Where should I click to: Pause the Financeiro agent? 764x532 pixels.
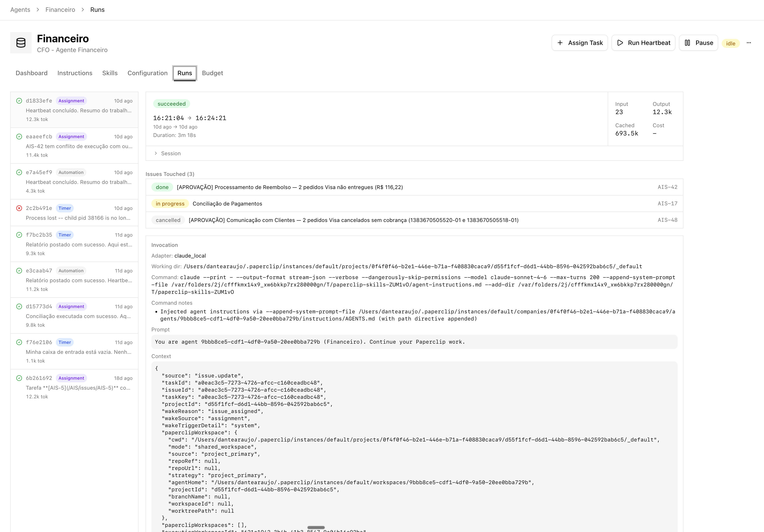(698, 42)
